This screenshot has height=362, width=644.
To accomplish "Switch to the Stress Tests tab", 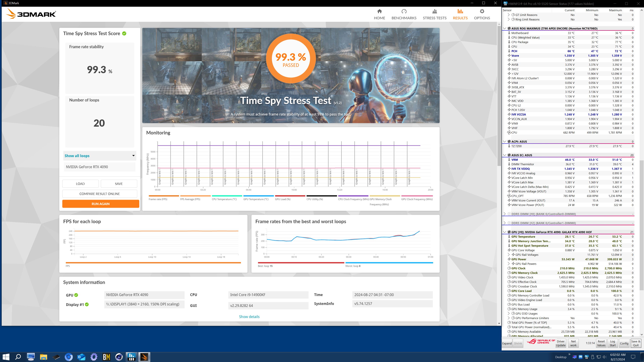I will tap(435, 14).
